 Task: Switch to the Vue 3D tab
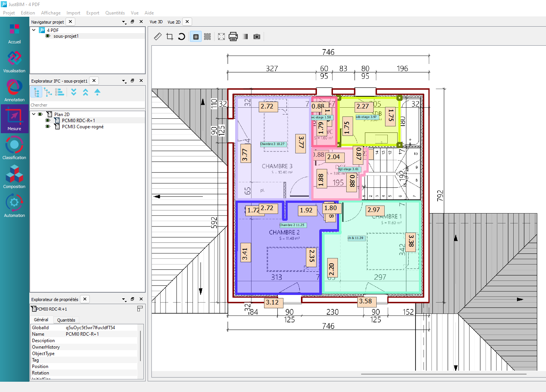coord(156,22)
